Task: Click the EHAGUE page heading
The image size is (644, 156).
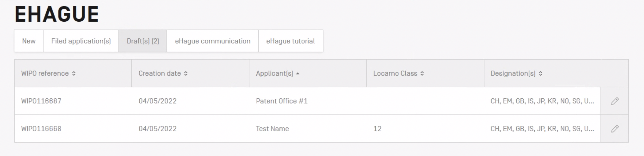Action: (x=57, y=14)
